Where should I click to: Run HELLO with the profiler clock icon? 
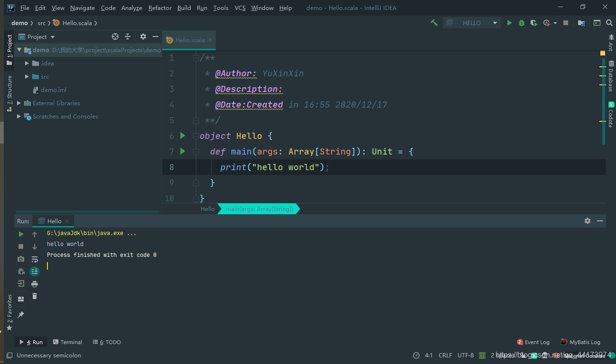(x=547, y=23)
